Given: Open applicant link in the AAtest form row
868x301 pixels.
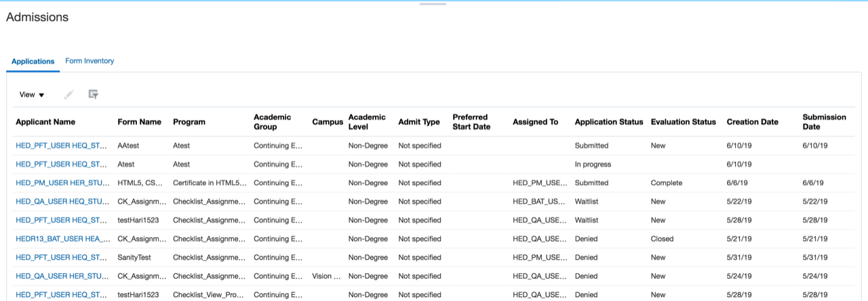Looking at the screenshot, I should point(62,146).
